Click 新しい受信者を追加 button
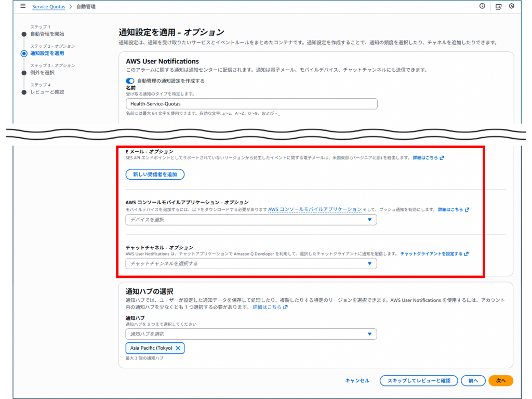 pos(155,175)
